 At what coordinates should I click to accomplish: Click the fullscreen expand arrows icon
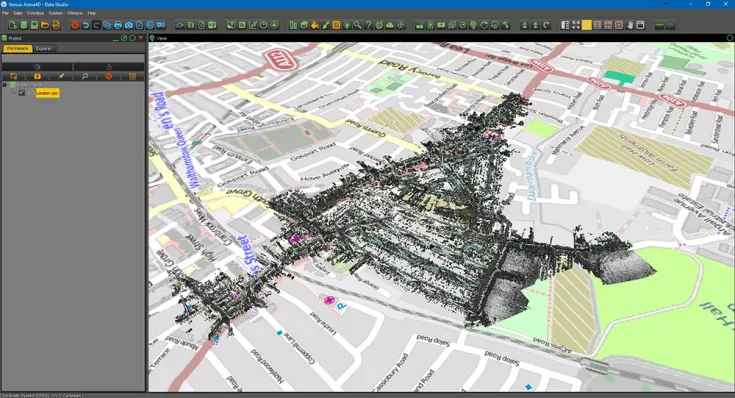coord(576,25)
